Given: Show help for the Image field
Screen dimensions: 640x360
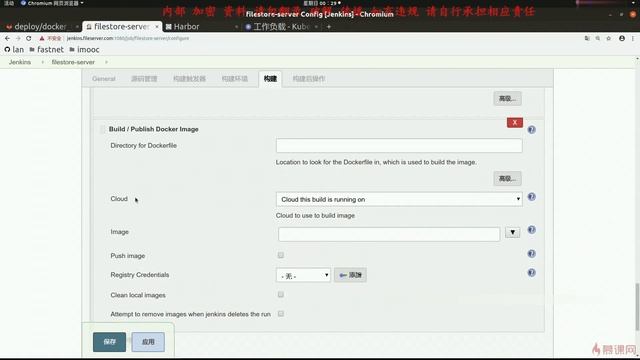Looking at the screenshot, I should click(x=531, y=230).
